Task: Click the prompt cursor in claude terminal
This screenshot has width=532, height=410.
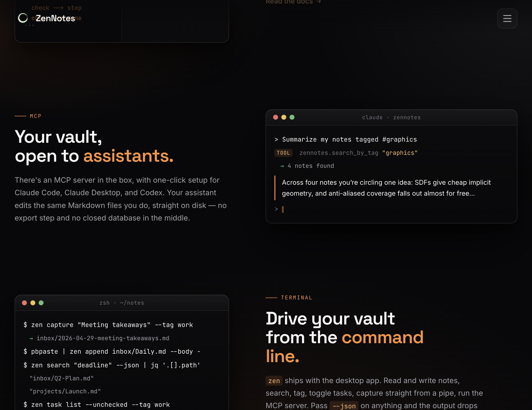Action: click(283, 209)
